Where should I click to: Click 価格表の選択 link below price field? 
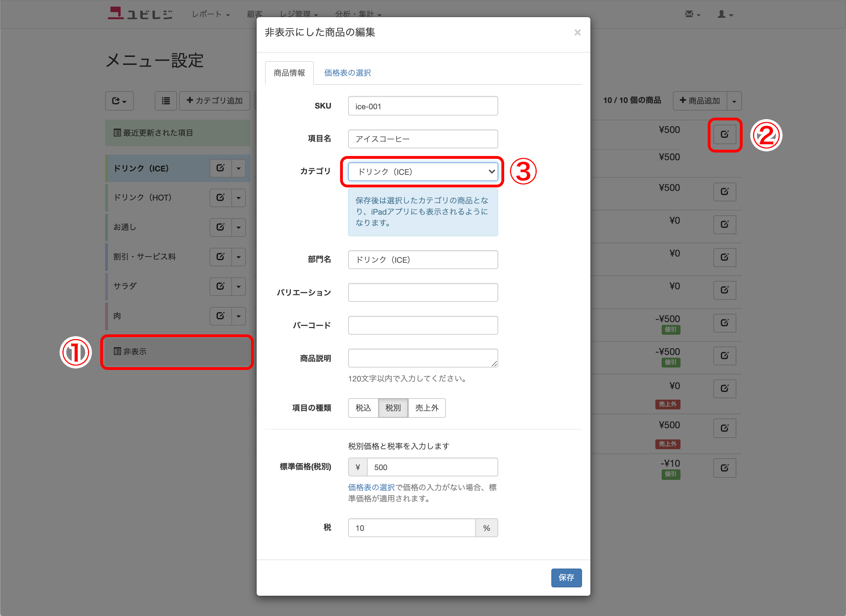pos(371,487)
